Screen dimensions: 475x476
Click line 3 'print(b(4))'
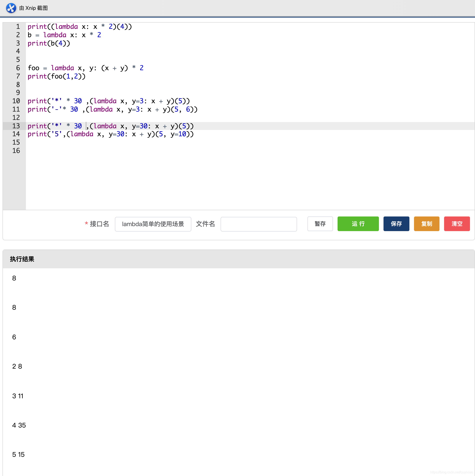(49, 43)
